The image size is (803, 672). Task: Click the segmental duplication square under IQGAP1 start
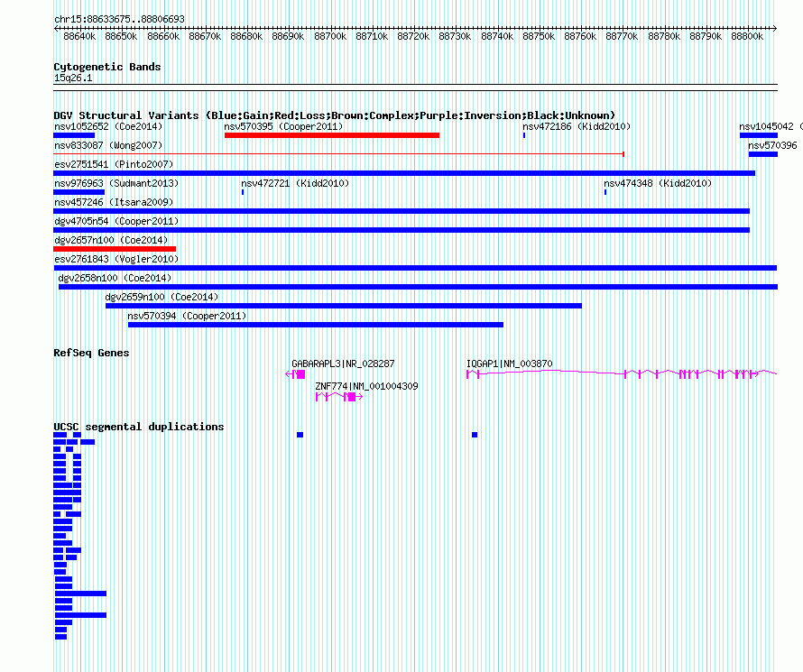click(475, 435)
